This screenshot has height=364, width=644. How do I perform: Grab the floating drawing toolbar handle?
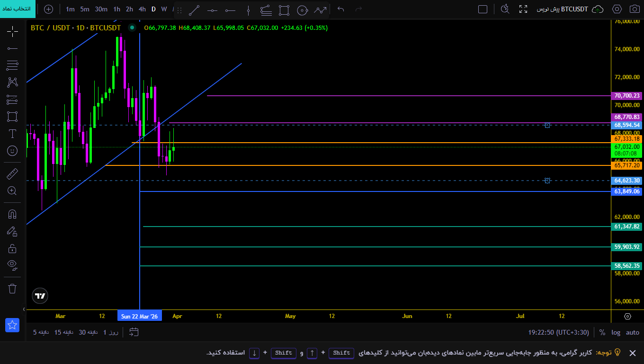pyautogui.click(x=179, y=9)
